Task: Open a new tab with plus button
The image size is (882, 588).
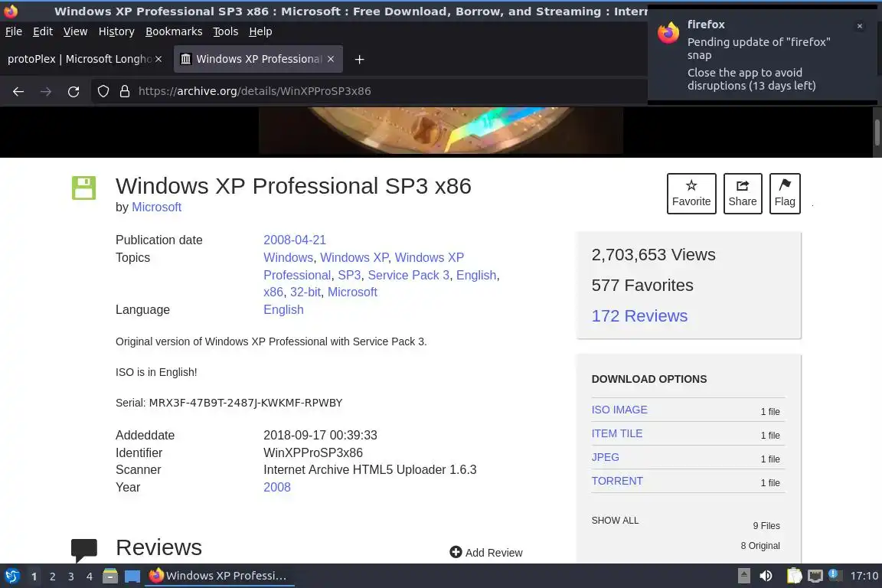Action: tap(359, 59)
